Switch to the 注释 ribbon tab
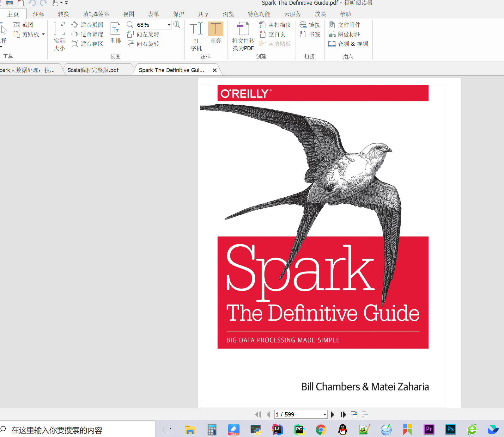 pyautogui.click(x=39, y=14)
